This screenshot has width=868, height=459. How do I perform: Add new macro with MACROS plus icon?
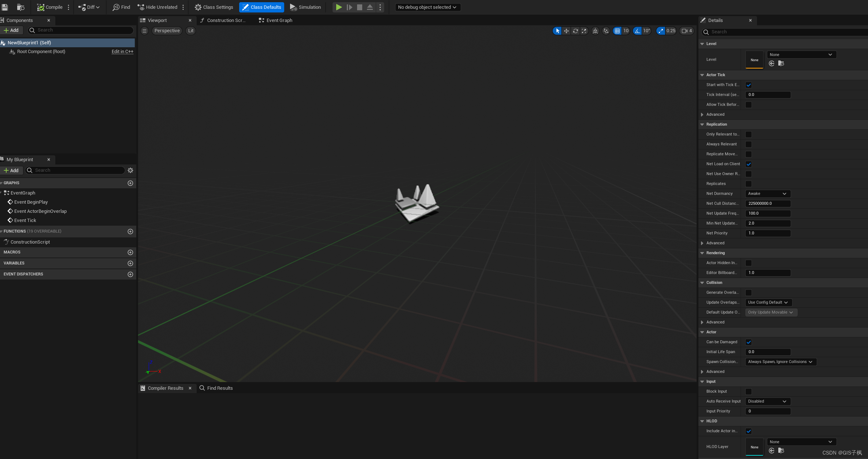(130, 252)
